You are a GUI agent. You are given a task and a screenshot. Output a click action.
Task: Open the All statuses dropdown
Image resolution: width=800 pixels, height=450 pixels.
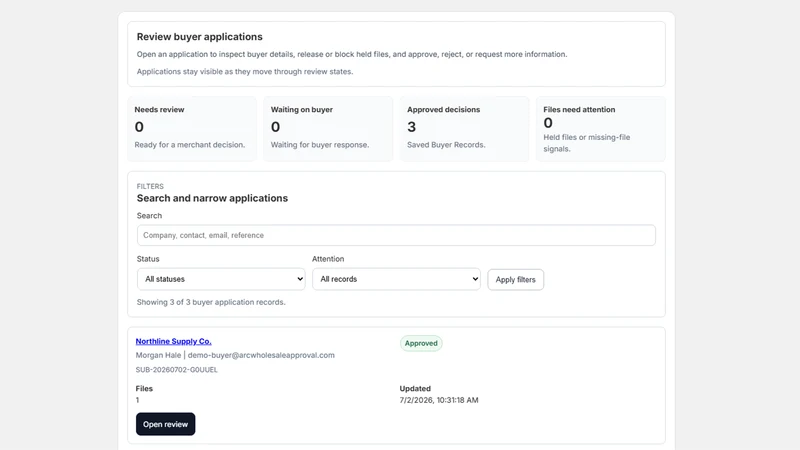pos(221,279)
